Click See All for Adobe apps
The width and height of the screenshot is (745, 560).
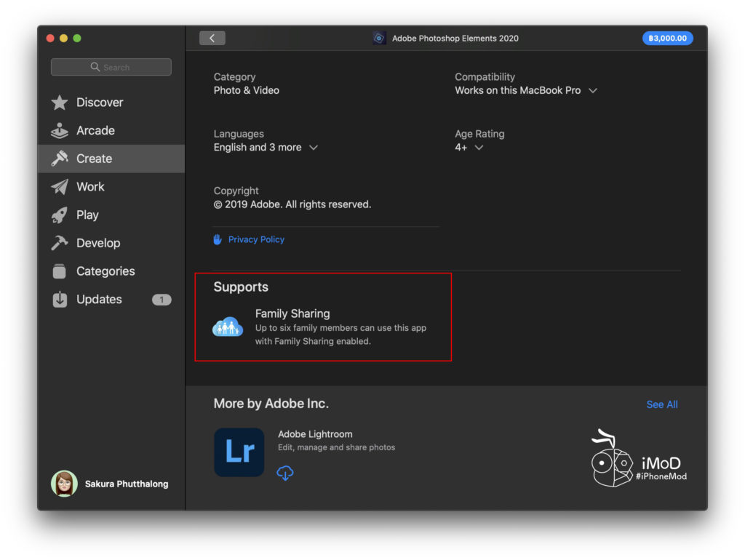point(661,404)
